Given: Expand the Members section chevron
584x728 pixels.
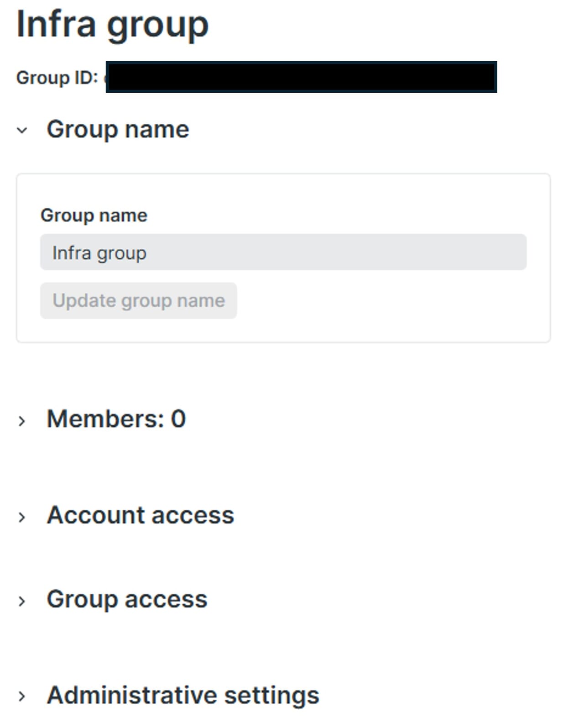Looking at the screenshot, I should [x=22, y=421].
